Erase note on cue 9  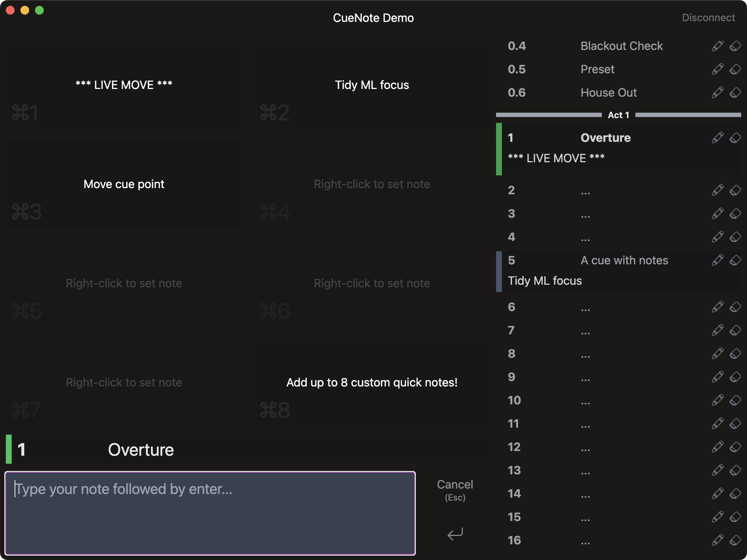coord(735,377)
